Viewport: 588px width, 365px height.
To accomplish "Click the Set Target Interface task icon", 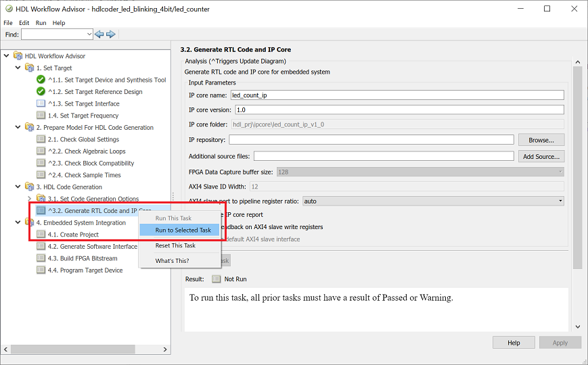I will [41, 103].
